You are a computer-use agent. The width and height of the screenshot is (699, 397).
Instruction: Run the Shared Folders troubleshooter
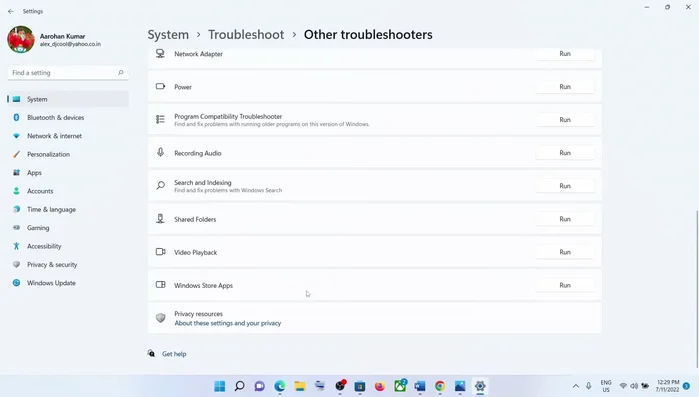(565, 219)
